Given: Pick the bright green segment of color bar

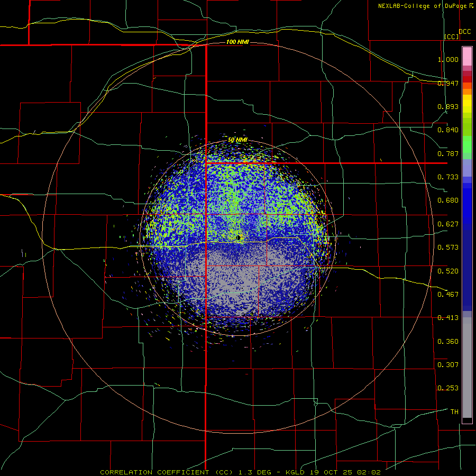Looking at the screenshot, I should (467, 144).
